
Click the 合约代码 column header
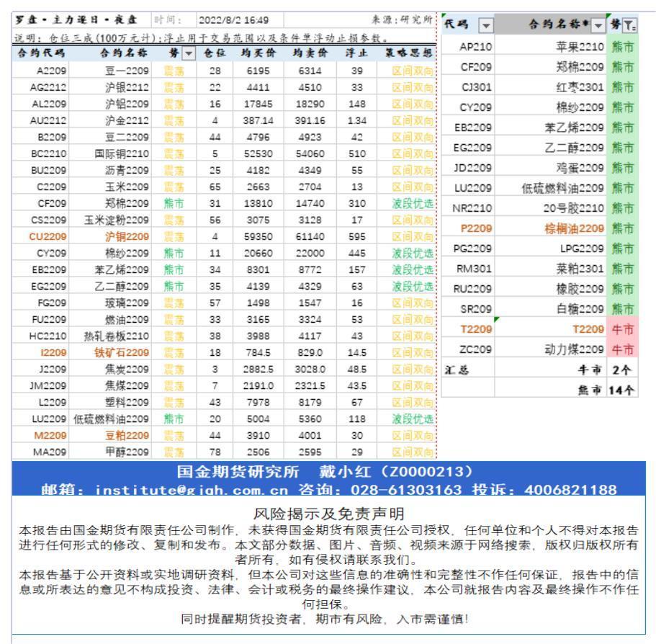41,53
